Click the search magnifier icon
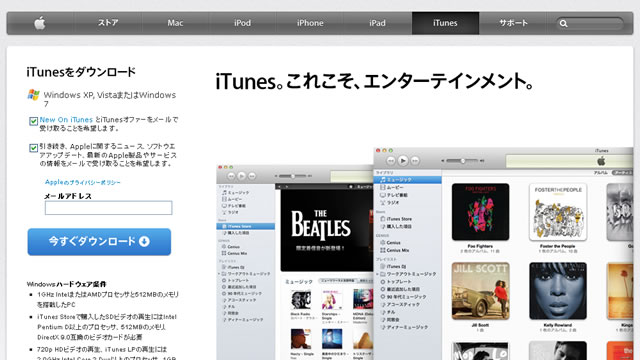640x360 pixels. (x=564, y=24)
